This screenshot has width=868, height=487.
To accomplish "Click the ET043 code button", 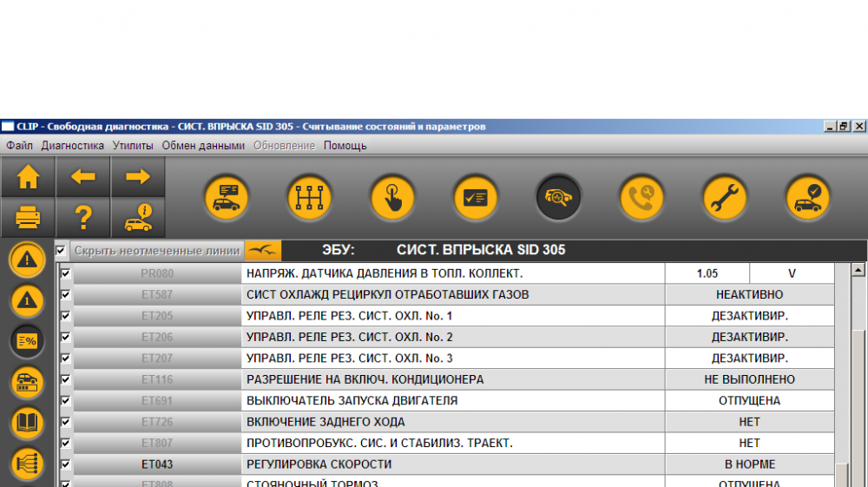I will tap(157, 464).
